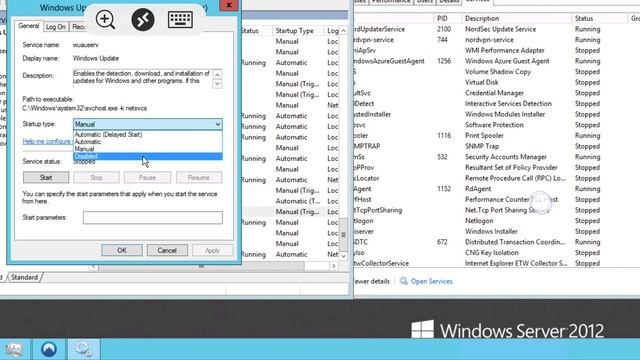The width and height of the screenshot is (640, 360).
Task: Select the Windows Modules Installer row
Action: pos(496,114)
